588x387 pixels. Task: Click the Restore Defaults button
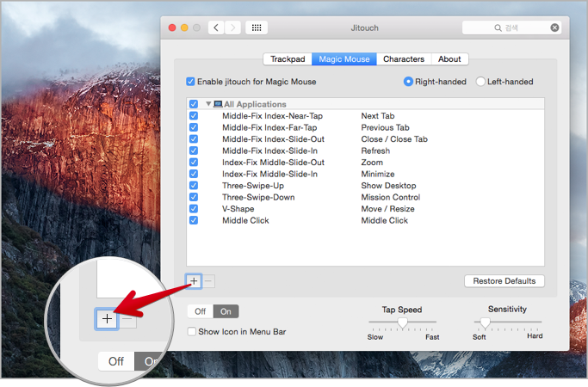pos(504,281)
